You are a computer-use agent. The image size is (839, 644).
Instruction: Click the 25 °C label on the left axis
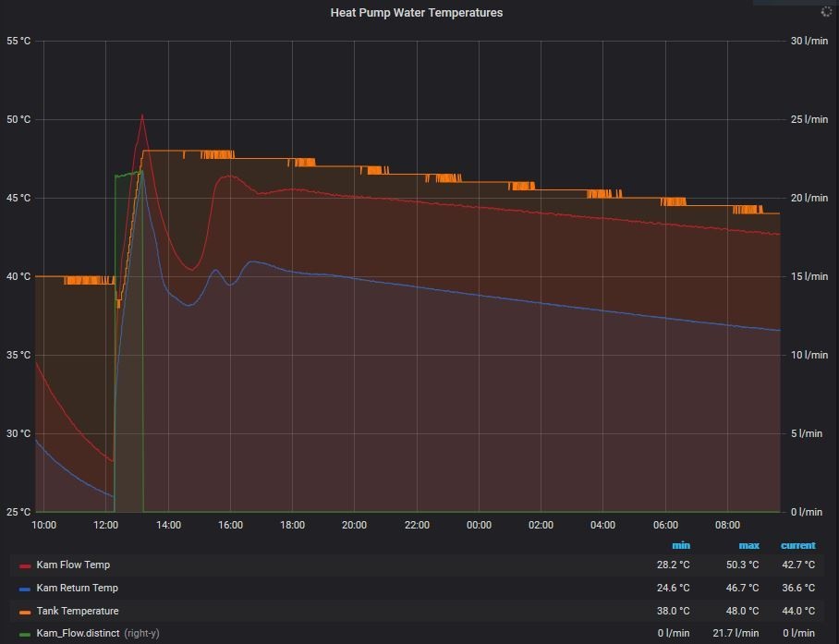click(x=18, y=513)
